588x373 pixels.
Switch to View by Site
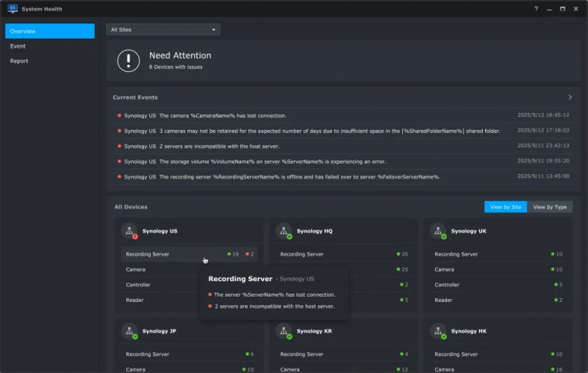[506, 207]
